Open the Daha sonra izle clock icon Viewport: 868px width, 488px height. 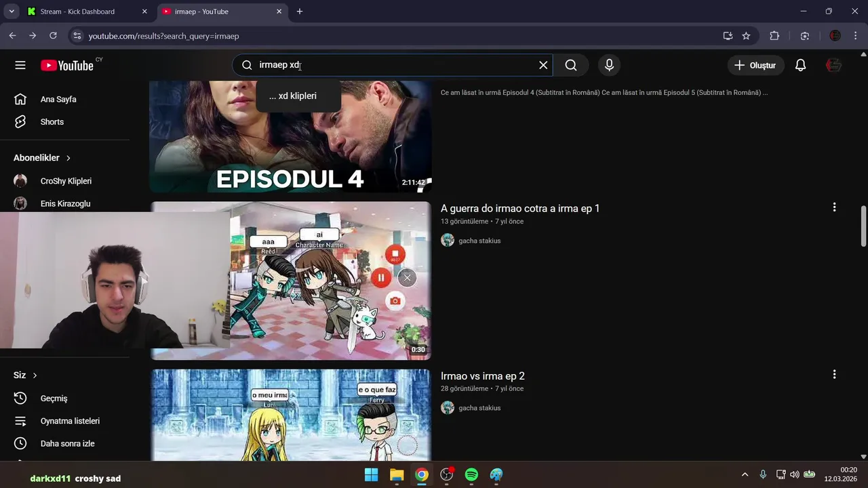pos(20,443)
